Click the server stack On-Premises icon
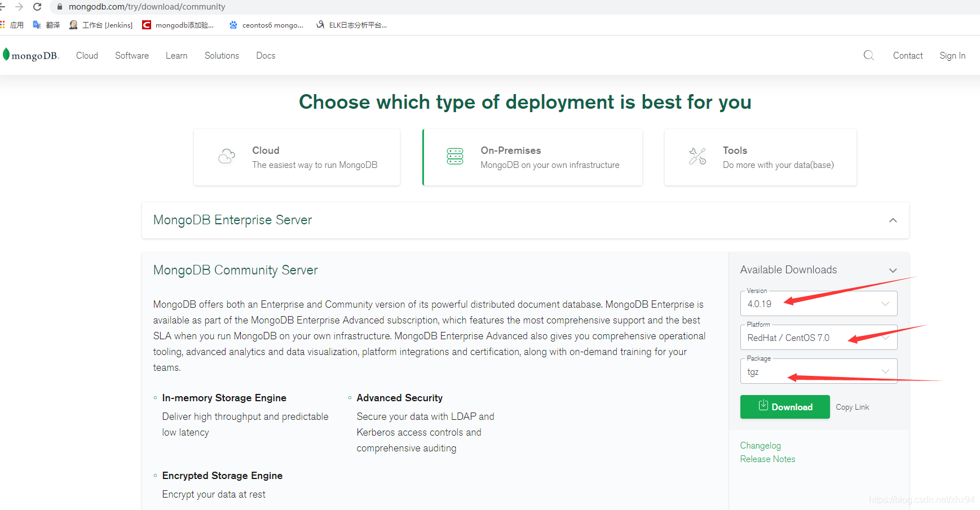 (455, 156)
